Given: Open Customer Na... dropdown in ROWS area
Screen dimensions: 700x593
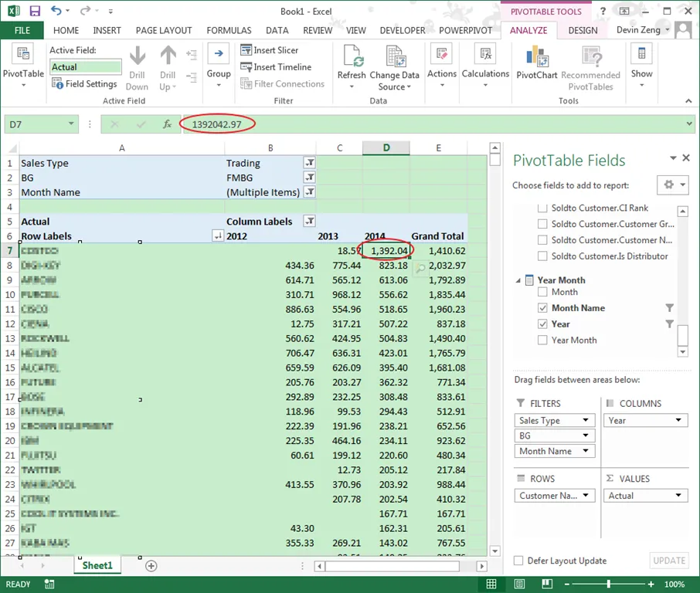Looking at the screenshot, I should 586,495.
